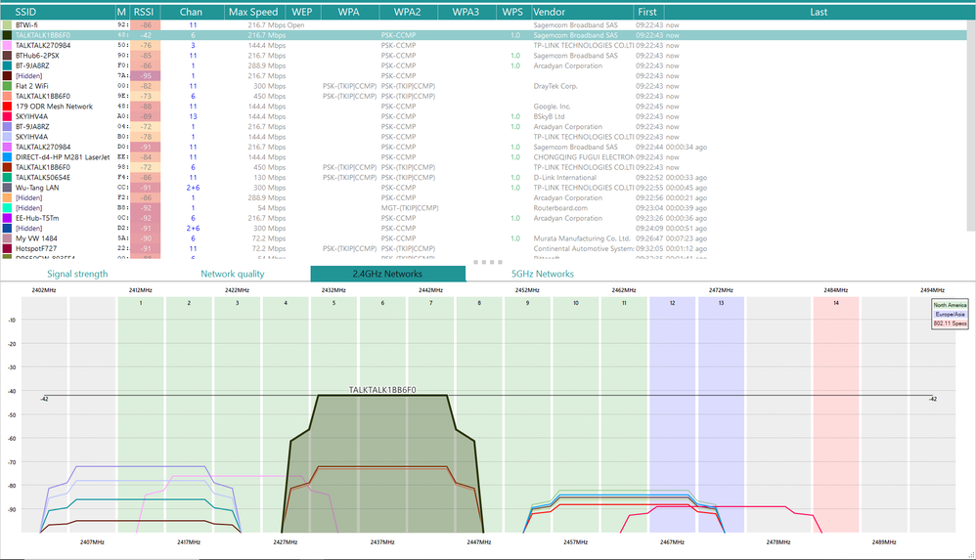976x560 pixels.
Task: Click the network list vertical scrollbar
Action: 971,124
